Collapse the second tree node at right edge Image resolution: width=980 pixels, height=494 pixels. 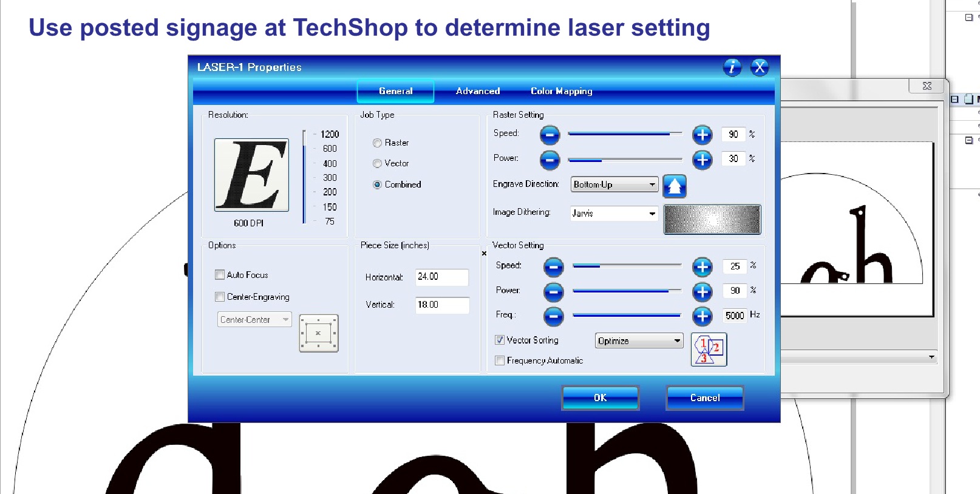click(954, 99)
